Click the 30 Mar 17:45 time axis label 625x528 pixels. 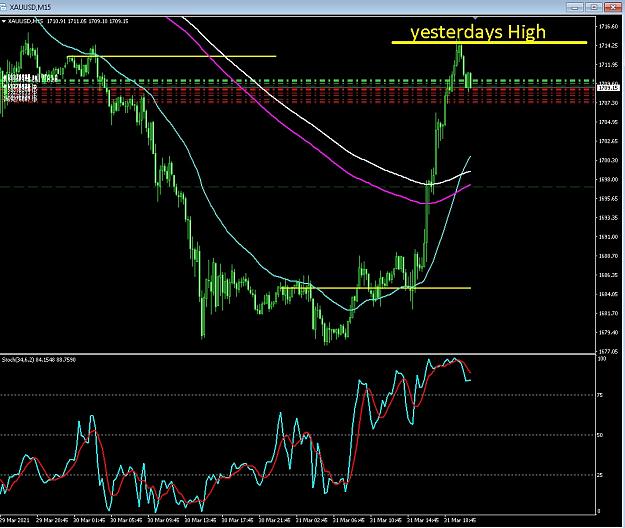(x=238, y=520)
